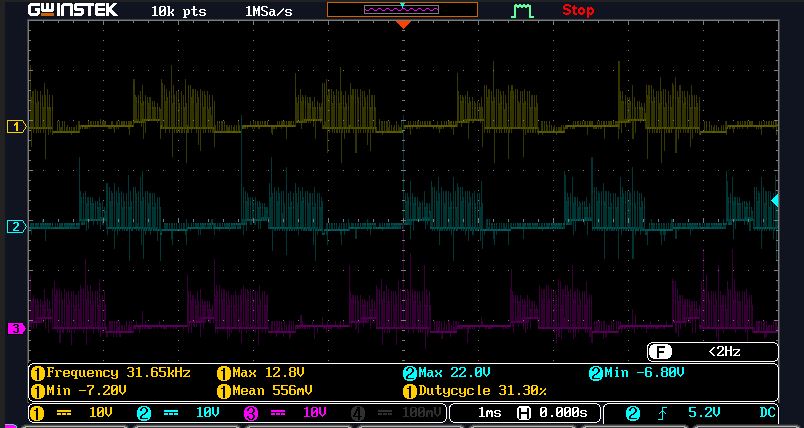This screenshot has width=804, height=428.
Task: Select the Frequency 31.65kHz measurement
Action: (111, 373)
